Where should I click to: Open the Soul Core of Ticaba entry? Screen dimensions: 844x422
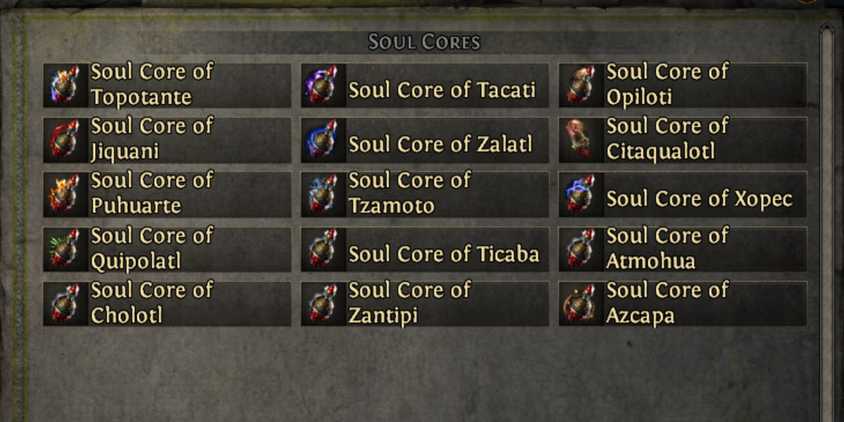click(x=443, y=254)
